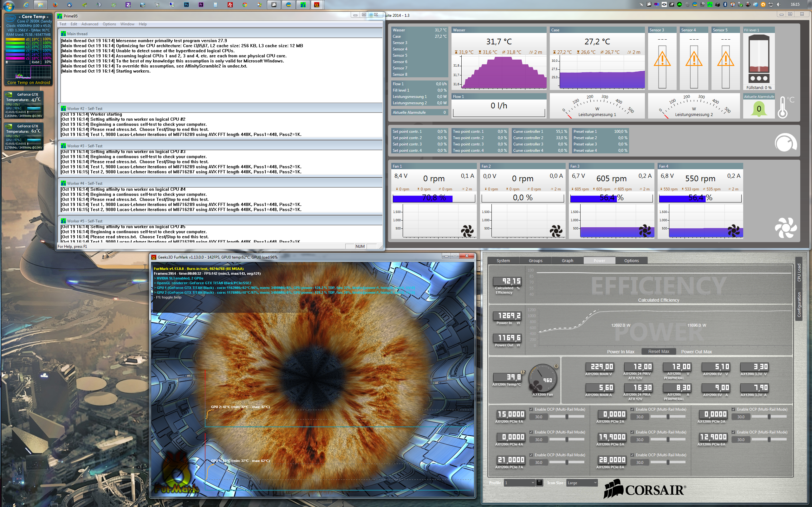
Task: Expand the Icon Size dropdown
Action: pos(582,483)
